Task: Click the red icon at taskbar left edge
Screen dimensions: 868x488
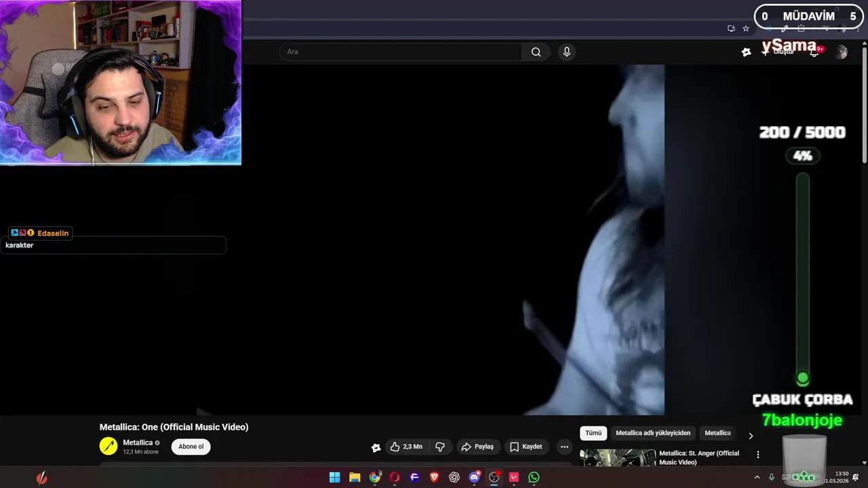Action: pyautogui.click(x=42, y=478)
